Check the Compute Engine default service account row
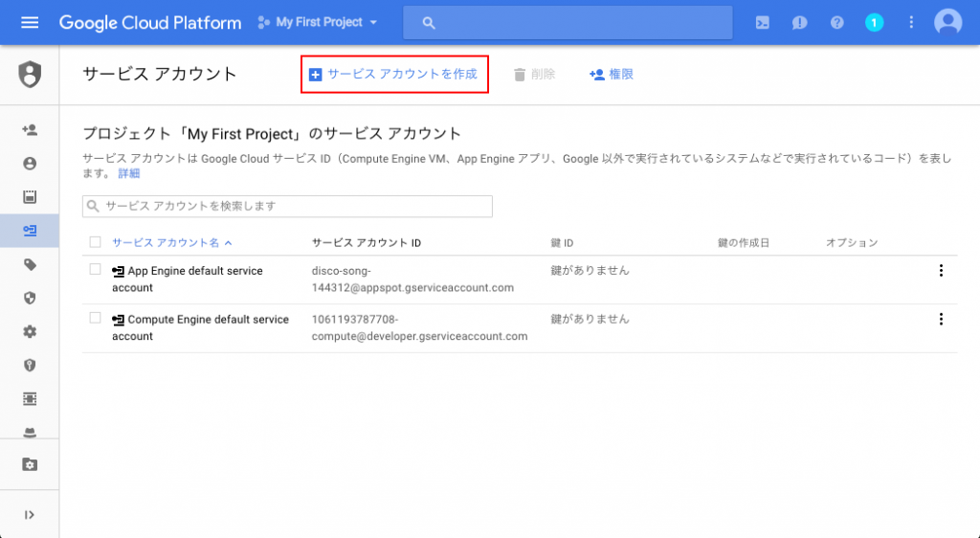The height and width of the screenshot is (538, 980). click(95, 318)
